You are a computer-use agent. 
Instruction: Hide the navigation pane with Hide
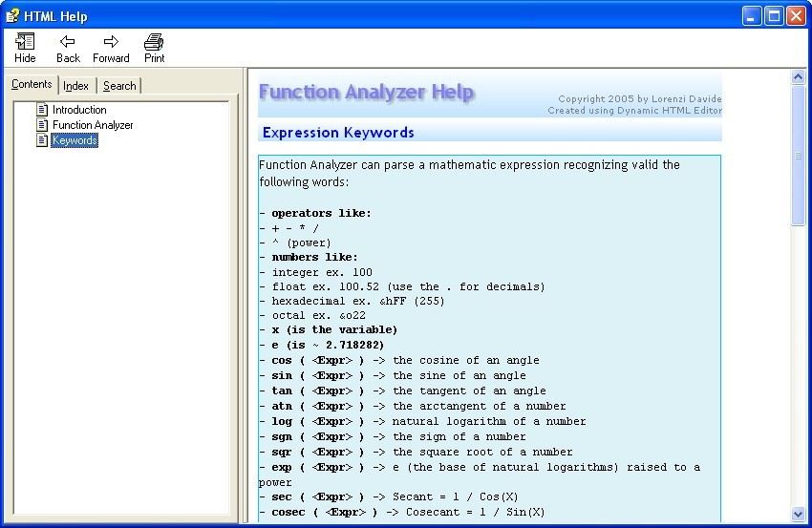tap(25, 48)
